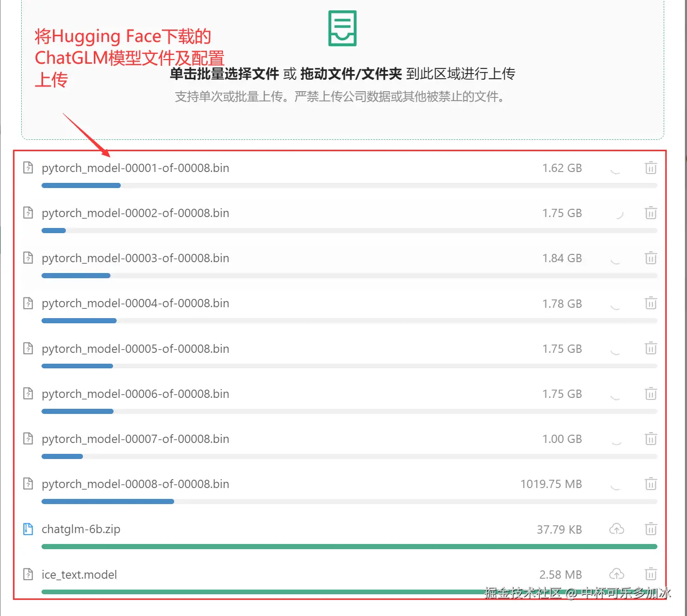The image size is (687, 616).
Task: Delete pytorch_model-00004-of-00008.bin with trash icon
Action: (651, 303)
